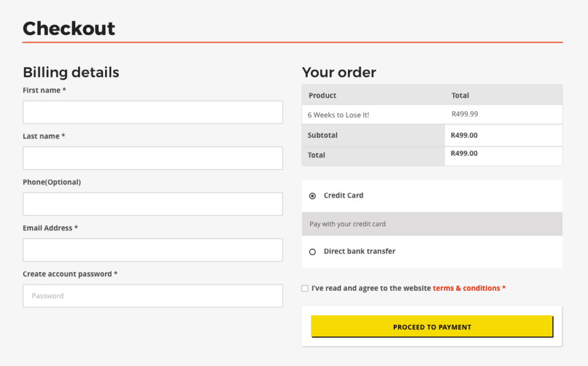Select the Direct bank transfer radio button
The width and height of the screenshot is (588, 366).
tap(312, 252)
